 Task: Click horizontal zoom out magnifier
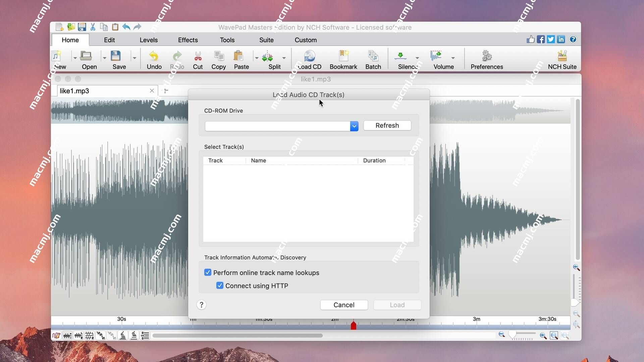(502, 335)
